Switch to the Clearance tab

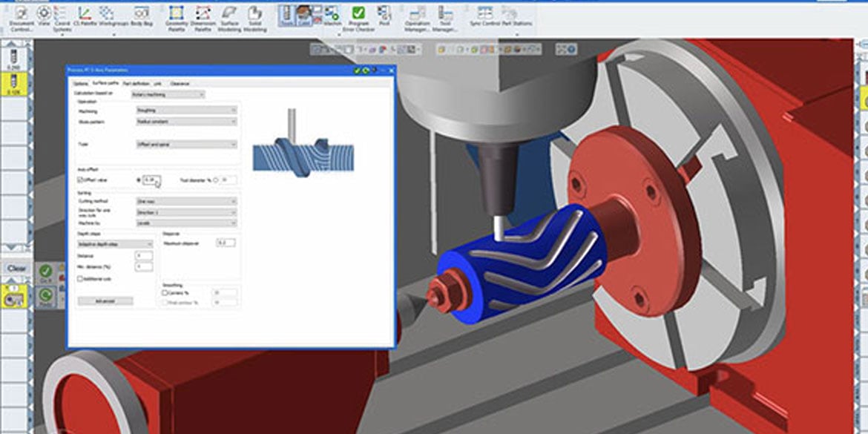(x=180, y=84)
